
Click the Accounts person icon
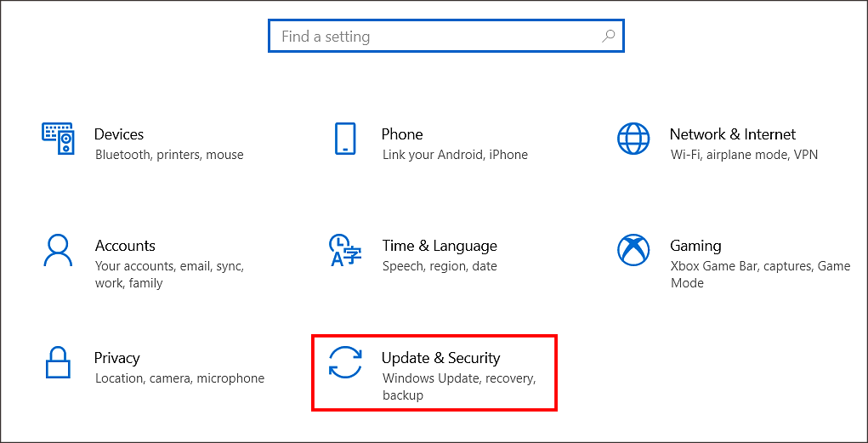click(x=58, y=250)
